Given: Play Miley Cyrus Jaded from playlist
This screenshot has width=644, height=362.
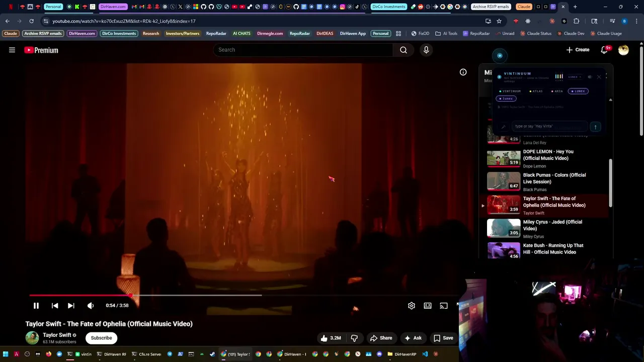Looking at the screenshot, I should 546,229.
